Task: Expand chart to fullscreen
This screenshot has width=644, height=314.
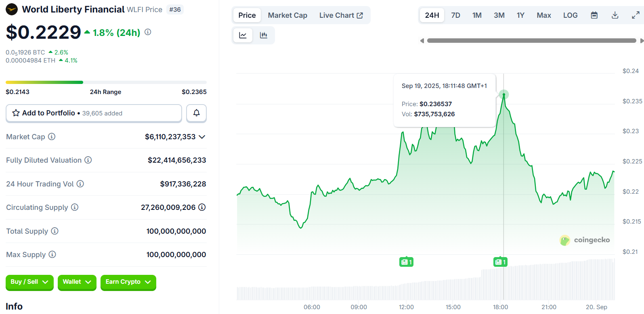Action: coord(636,15)
